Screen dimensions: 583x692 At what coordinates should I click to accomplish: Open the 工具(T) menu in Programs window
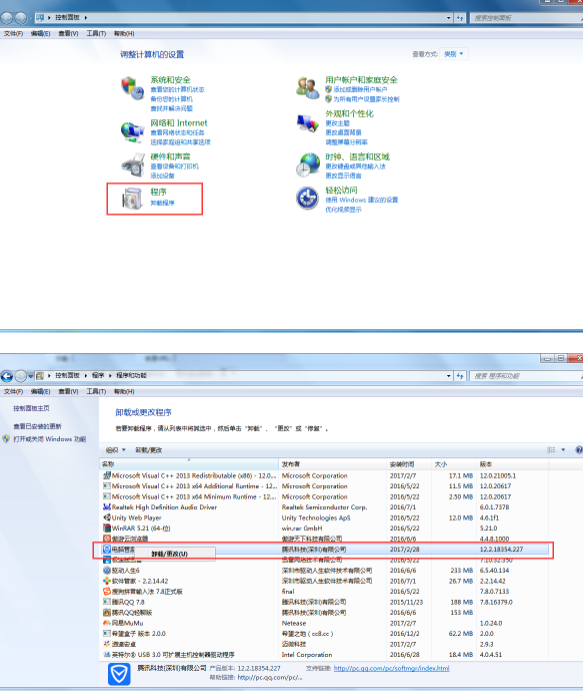(96, 391)
